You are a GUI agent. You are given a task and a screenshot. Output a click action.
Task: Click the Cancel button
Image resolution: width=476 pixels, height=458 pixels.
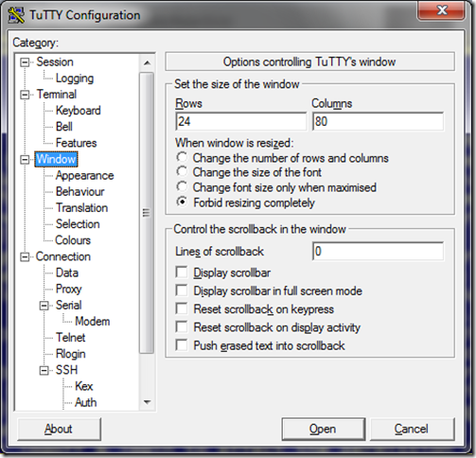click(412, 429)
